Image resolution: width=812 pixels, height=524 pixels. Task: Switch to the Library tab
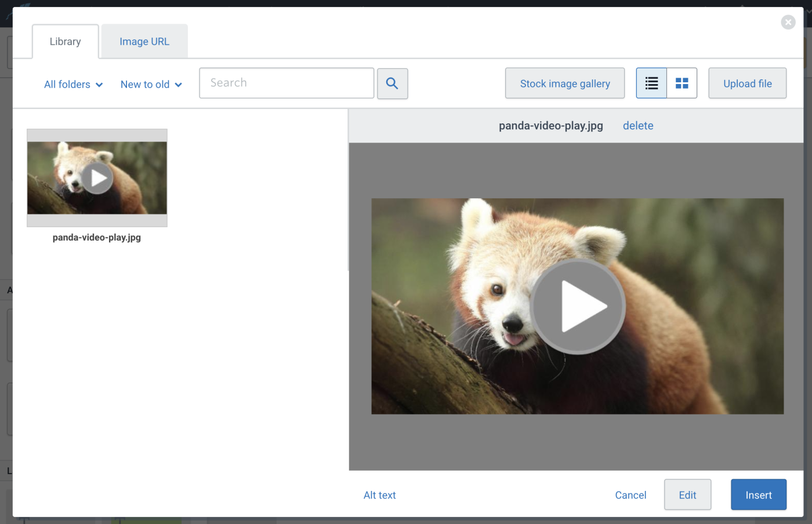[66, 42]
